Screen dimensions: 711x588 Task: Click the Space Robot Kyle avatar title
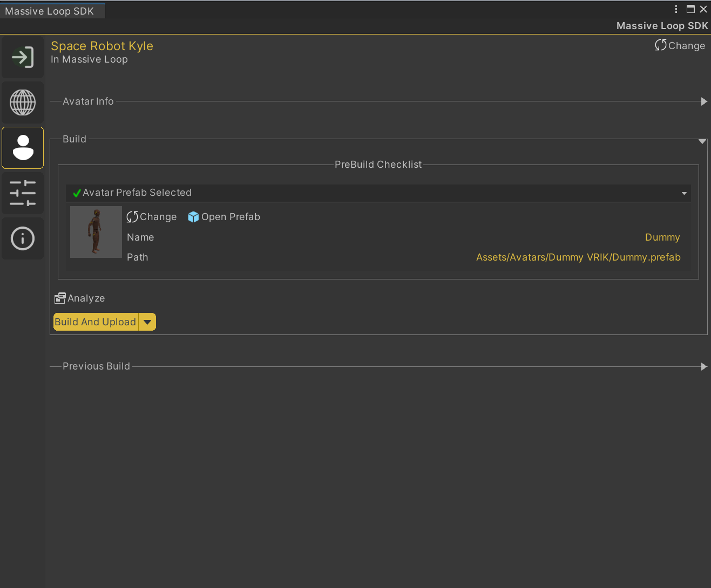click(102, 46)
